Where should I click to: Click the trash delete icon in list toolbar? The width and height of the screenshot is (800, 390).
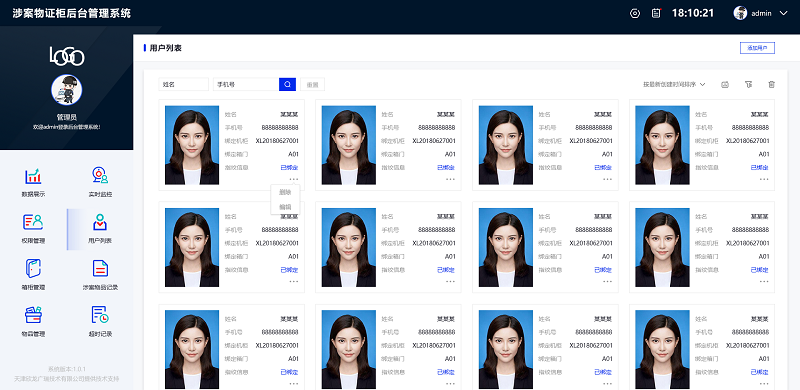(x=771, y=84)
